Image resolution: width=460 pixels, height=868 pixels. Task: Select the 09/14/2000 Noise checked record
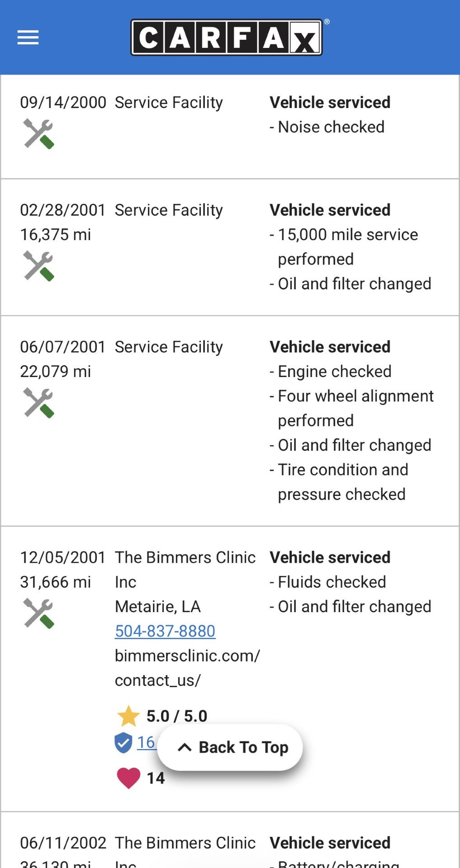[x=331, y=127]
